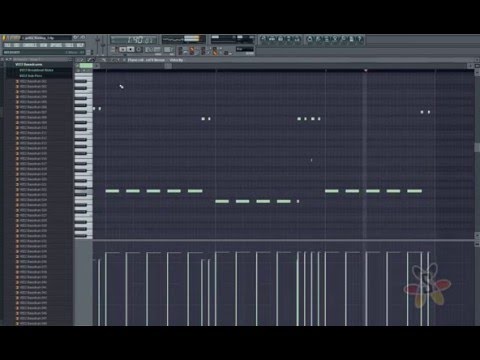This screenshot has height=360, width=480.
Task: Open the TOOLS menu
Action: [x=69, y=45]
